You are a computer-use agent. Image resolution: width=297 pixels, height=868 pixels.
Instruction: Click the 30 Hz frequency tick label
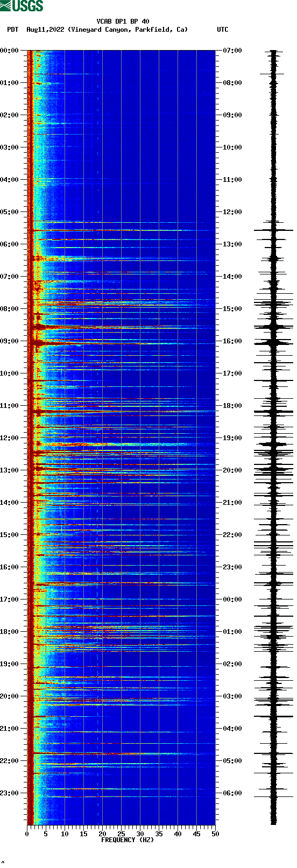coord(140,834)
